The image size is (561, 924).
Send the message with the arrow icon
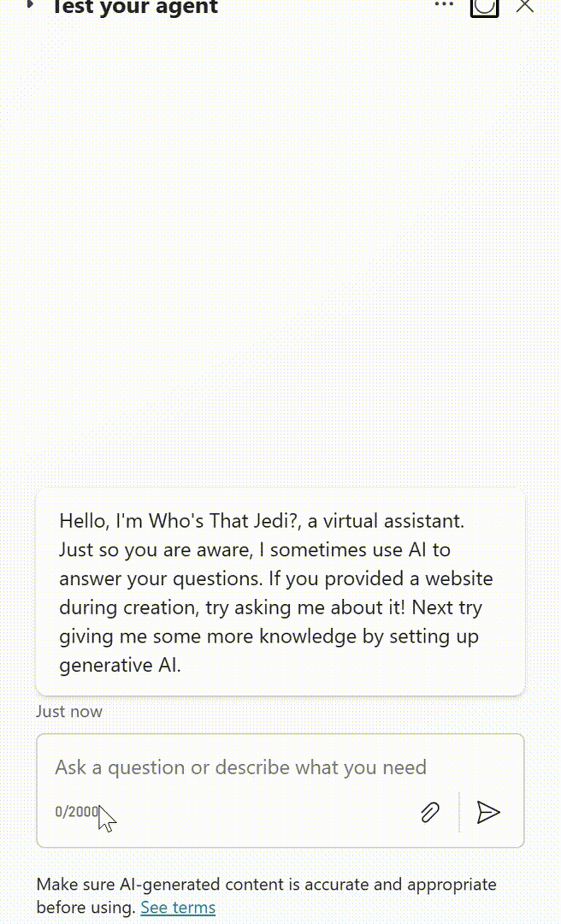pyautogui.click(x=488, y=812)
